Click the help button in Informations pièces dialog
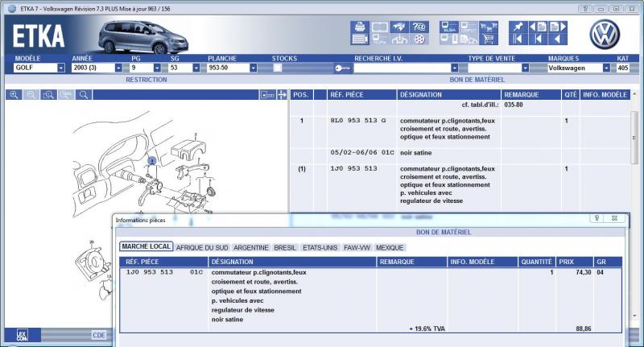The width and height of the screenshot is (644, 347). click(597, 218)
